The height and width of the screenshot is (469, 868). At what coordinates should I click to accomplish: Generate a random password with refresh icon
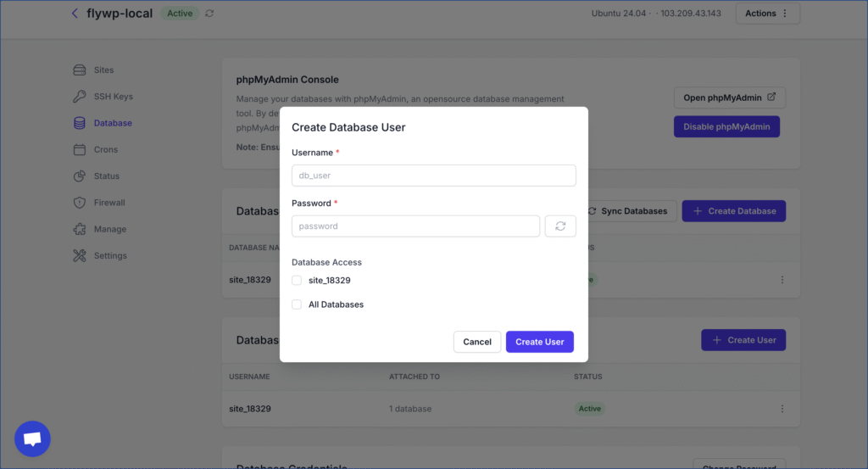(x=560, y=226)
